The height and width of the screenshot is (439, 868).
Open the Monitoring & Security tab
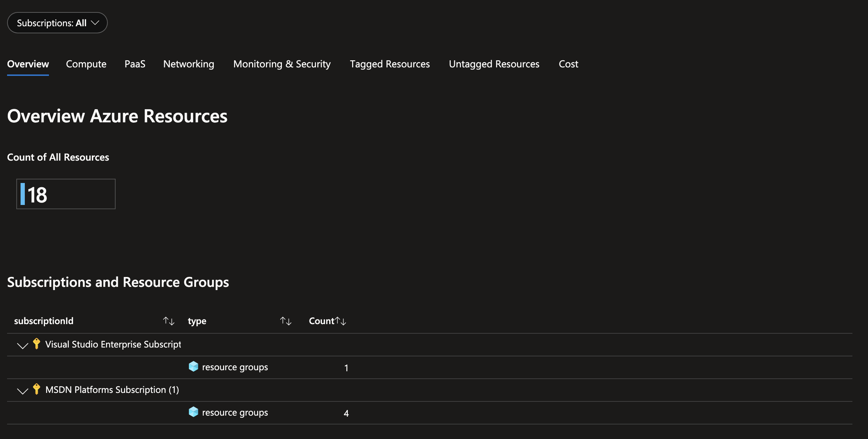282,64
